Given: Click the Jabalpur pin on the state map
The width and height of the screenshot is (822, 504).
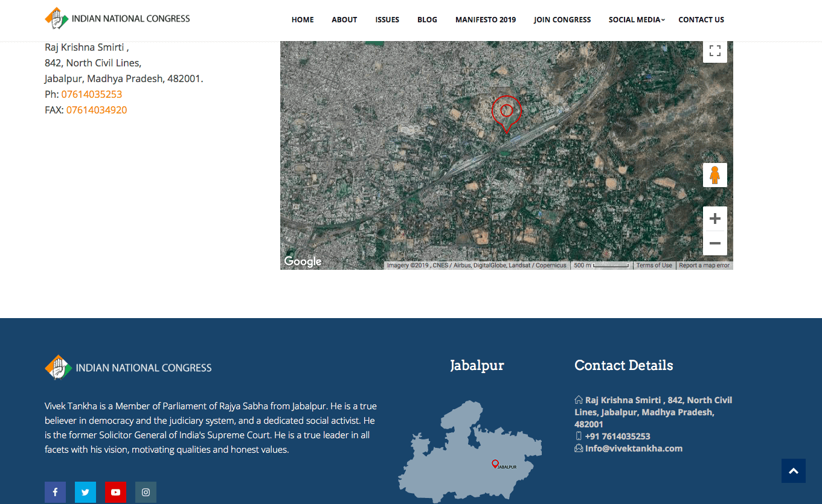Looking at the screenshot, I should tap(495, 464).
